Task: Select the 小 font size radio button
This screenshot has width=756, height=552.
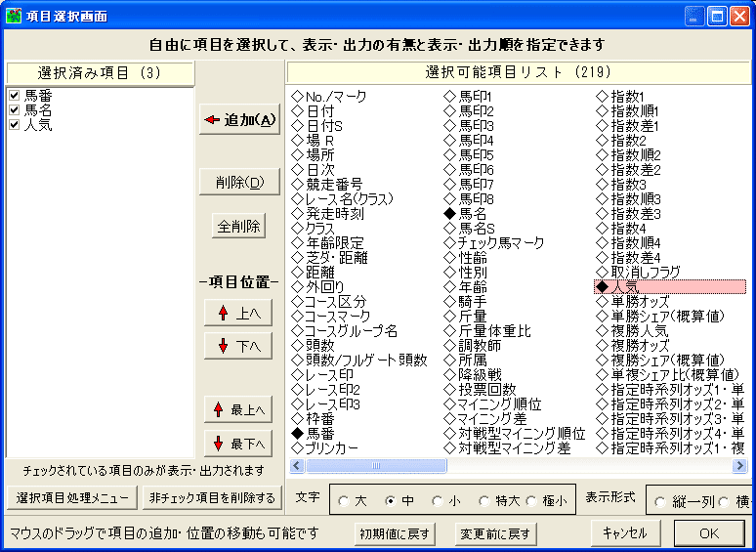Action: pyautogui.click(x=438, y=501)
